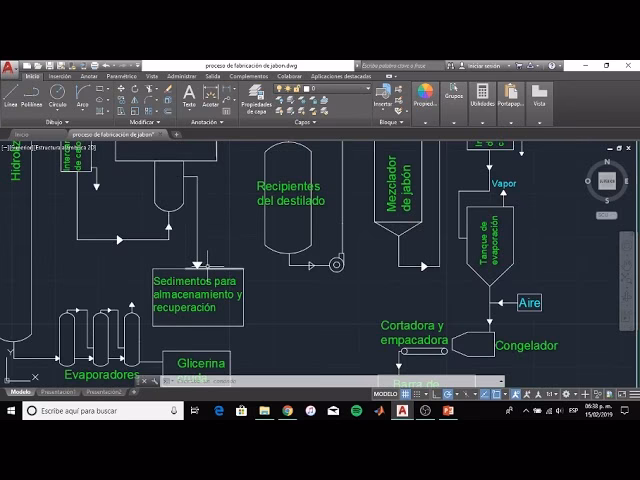Click the MODELO status bar button

pos(385,395)
